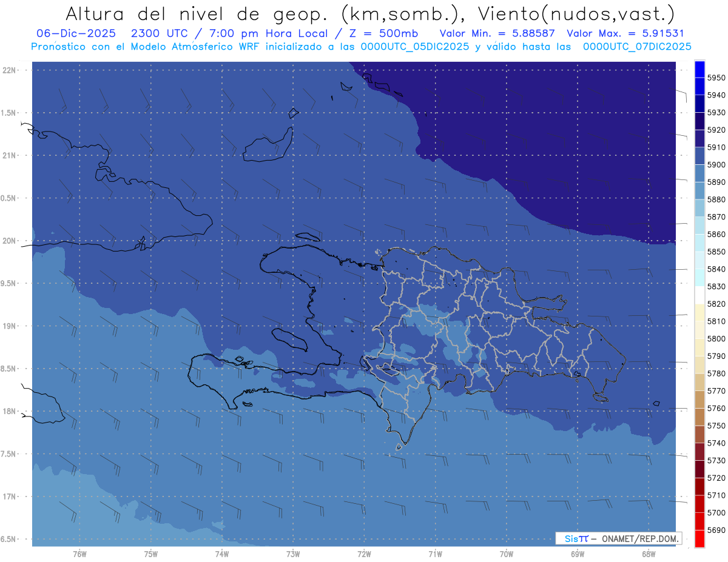This screenshot has width=728, height=562.
Task: Click the '0000UTC_07DIC2025' valid-until time text
Action: coord(637,47)
